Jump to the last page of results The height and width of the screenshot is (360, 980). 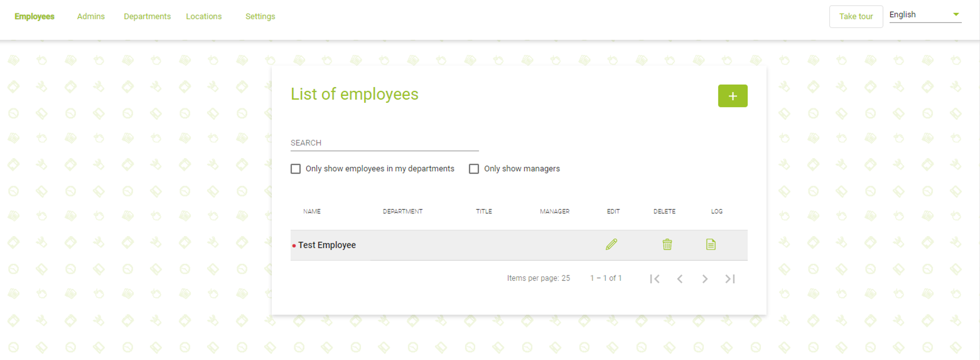(730, 279)
